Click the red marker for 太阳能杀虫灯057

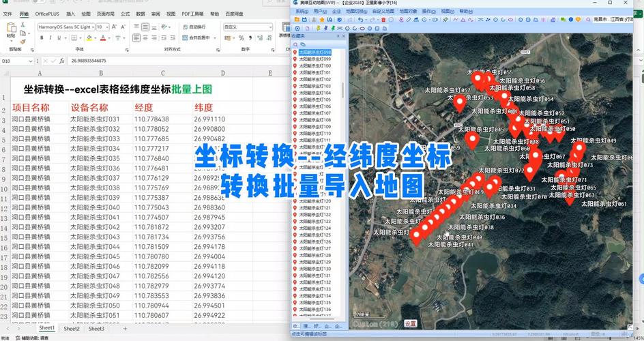click(x=460, y=104)
